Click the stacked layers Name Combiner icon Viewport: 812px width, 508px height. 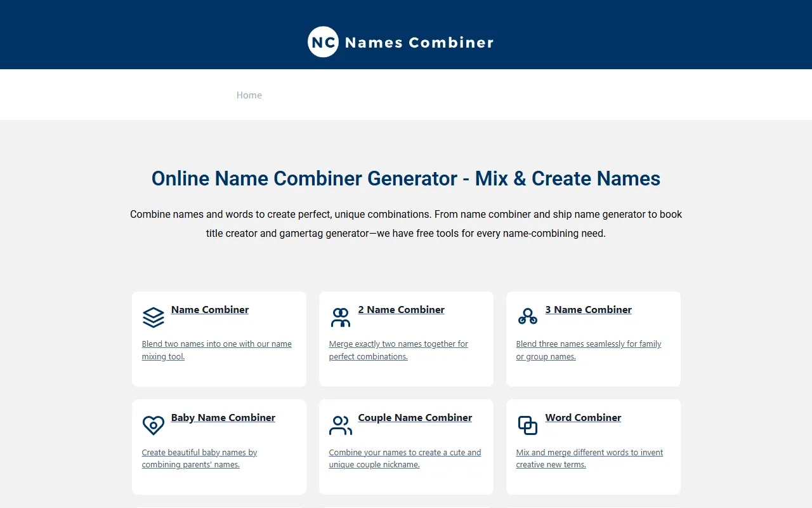click(x=154, y=317)
